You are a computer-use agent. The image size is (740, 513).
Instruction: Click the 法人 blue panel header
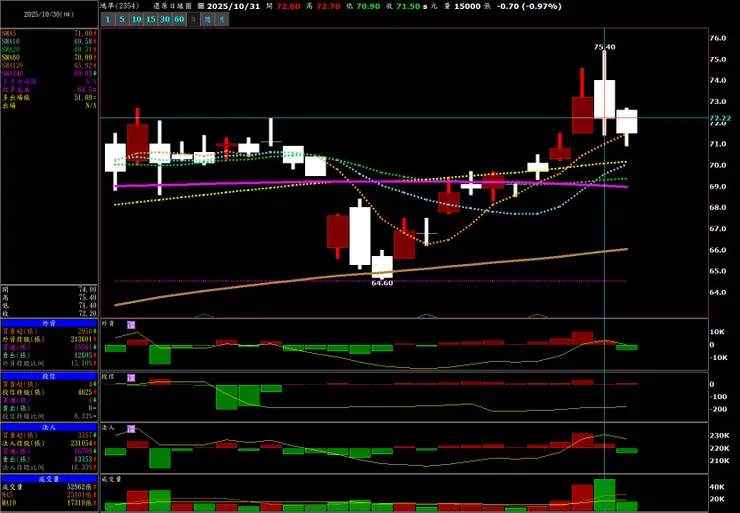point(49,427)
